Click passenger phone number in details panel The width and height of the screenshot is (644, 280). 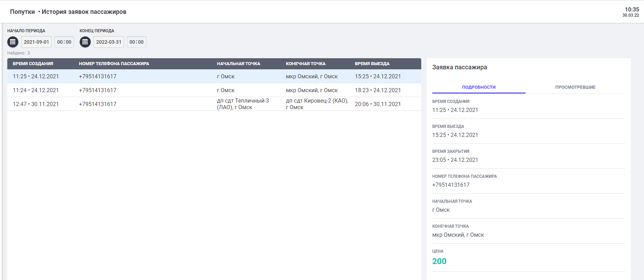[451, 185]
